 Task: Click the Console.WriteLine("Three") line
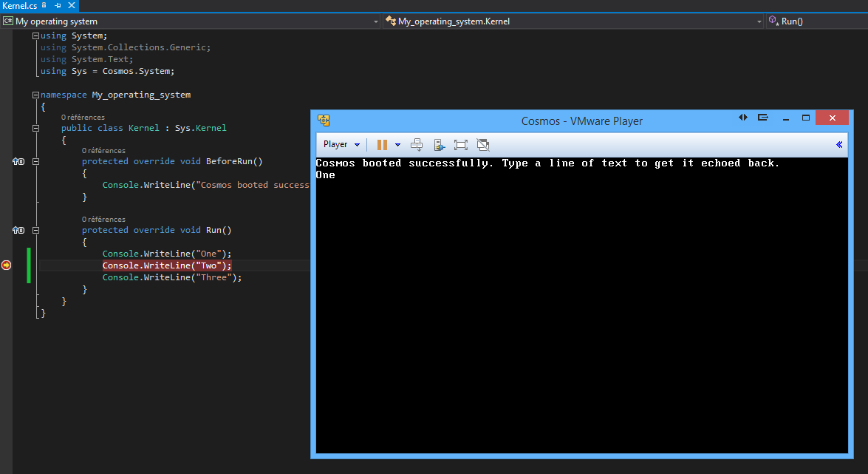click(x=172, y=277)
